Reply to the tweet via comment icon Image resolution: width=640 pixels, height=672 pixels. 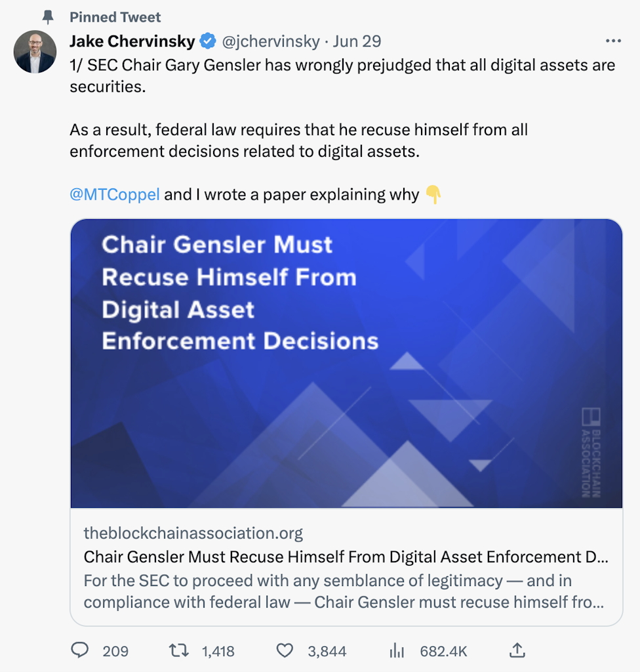point(79,650)
